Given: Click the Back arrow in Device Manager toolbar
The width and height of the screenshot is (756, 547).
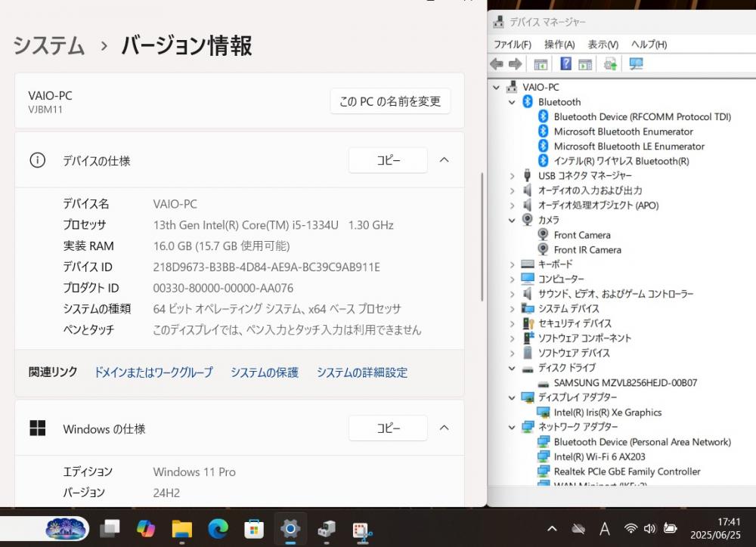Looking at the screenshot, I should [x=496, y=63].
